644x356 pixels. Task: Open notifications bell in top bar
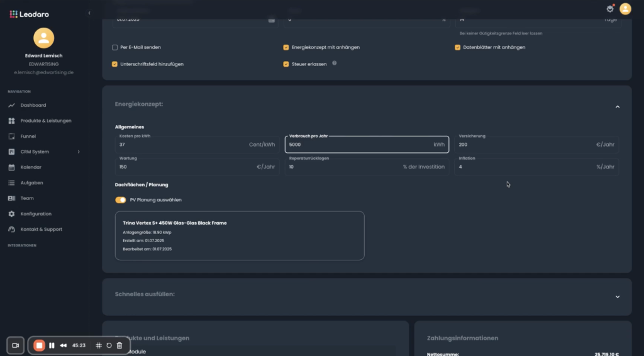pyautogui.click(x=610, y=9)
